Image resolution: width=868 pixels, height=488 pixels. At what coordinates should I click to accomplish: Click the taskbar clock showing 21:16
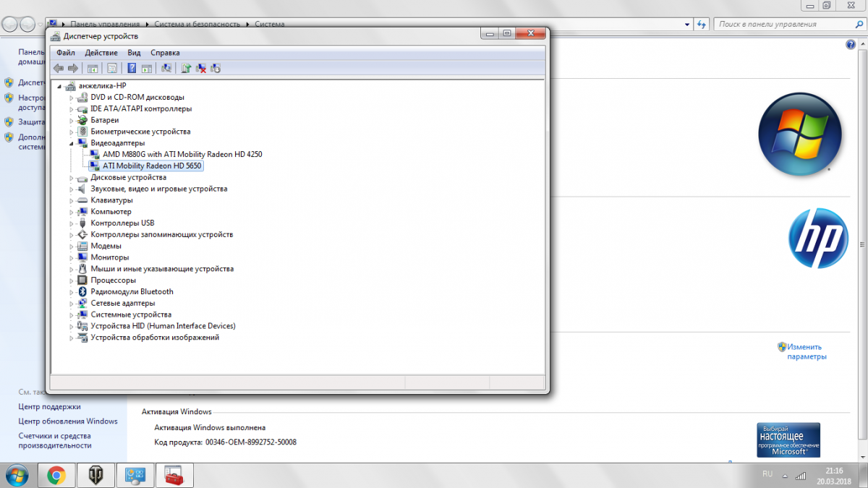835,475
